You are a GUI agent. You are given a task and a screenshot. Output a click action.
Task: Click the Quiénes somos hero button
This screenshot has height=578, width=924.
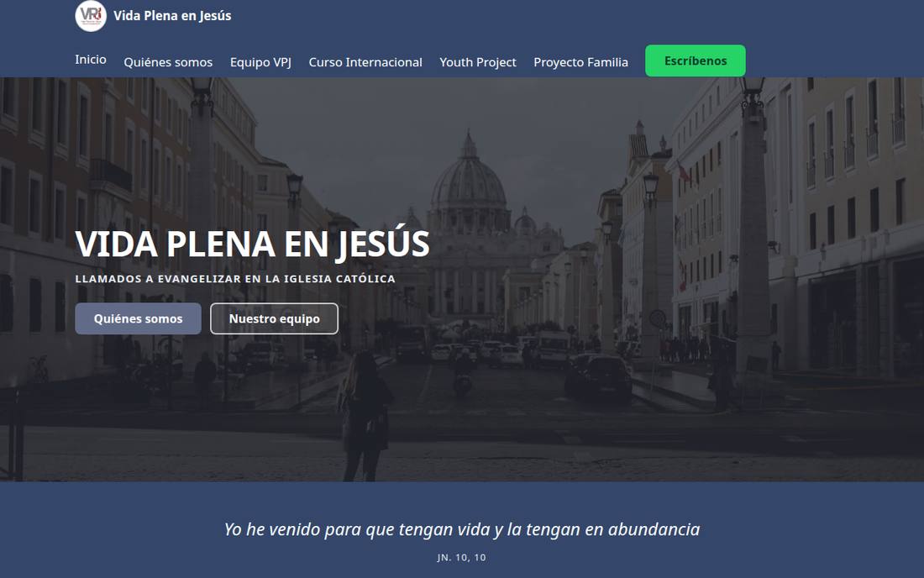click(138, 318)
